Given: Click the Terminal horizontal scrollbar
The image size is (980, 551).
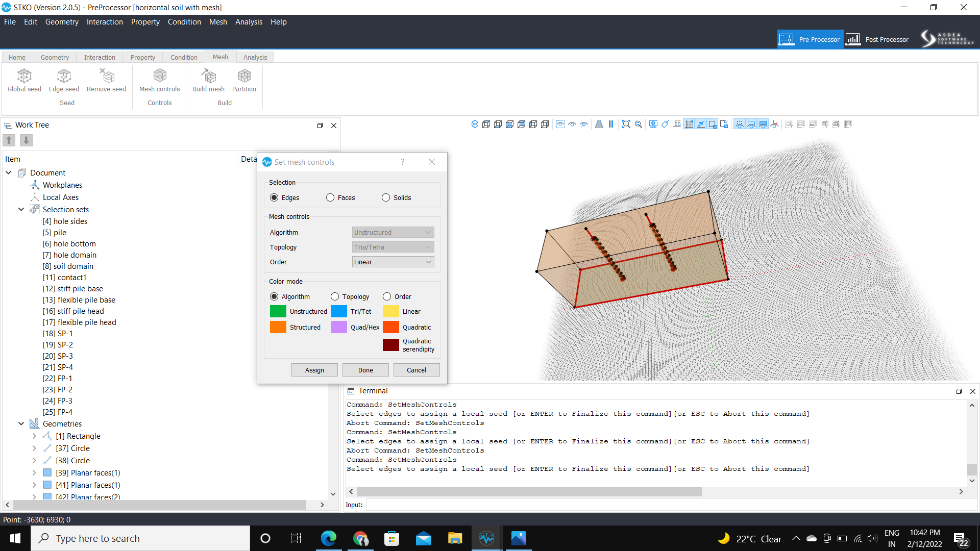Looking at the screenshot, I should pos(529,491).
